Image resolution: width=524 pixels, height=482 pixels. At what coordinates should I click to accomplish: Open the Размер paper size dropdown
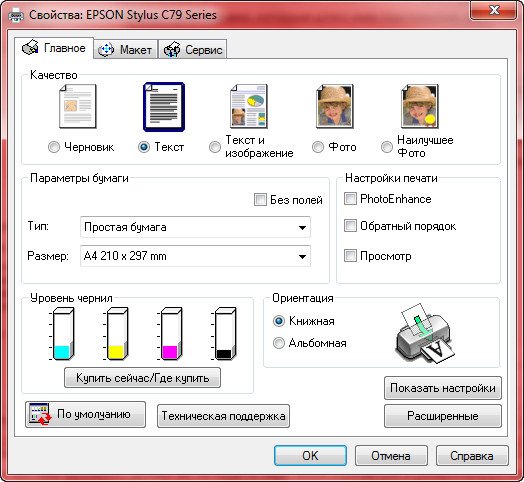click(x=195, y=256)
